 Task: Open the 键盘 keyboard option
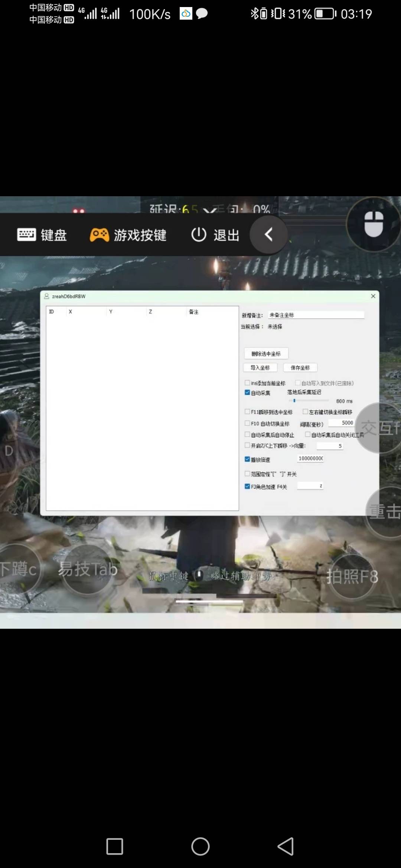[42, 235]
